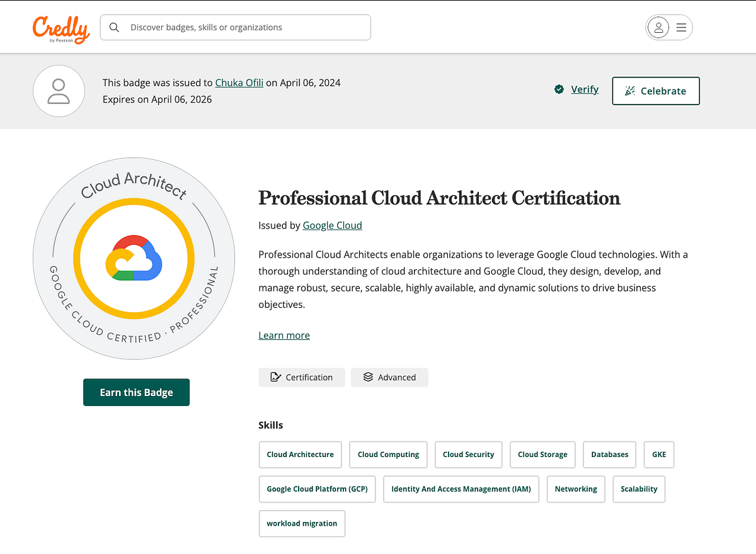Click the Celebrate button
Image resolution: width=756 pixels, height=554 pixels.
[656, 91]
